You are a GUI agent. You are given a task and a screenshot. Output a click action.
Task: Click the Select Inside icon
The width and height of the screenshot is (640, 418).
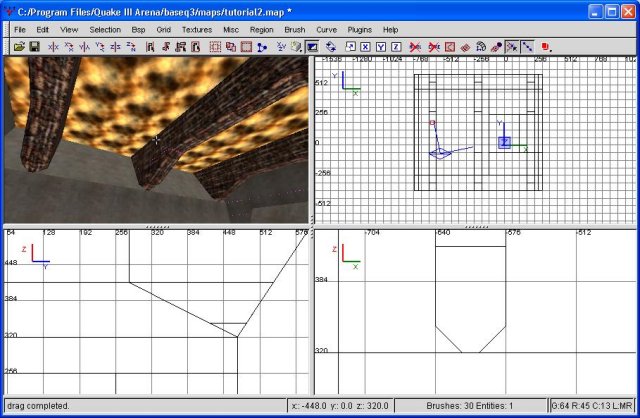coord(196,47)
